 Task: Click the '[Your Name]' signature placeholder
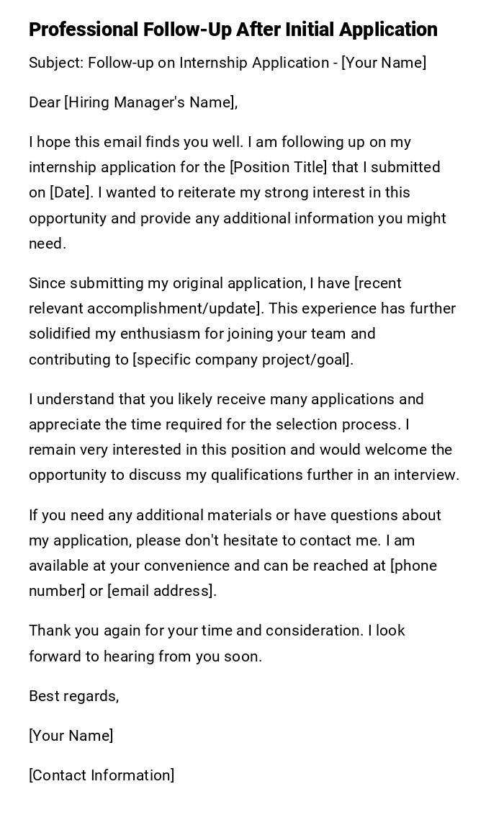pyautogui.click(x=71, y=736)
